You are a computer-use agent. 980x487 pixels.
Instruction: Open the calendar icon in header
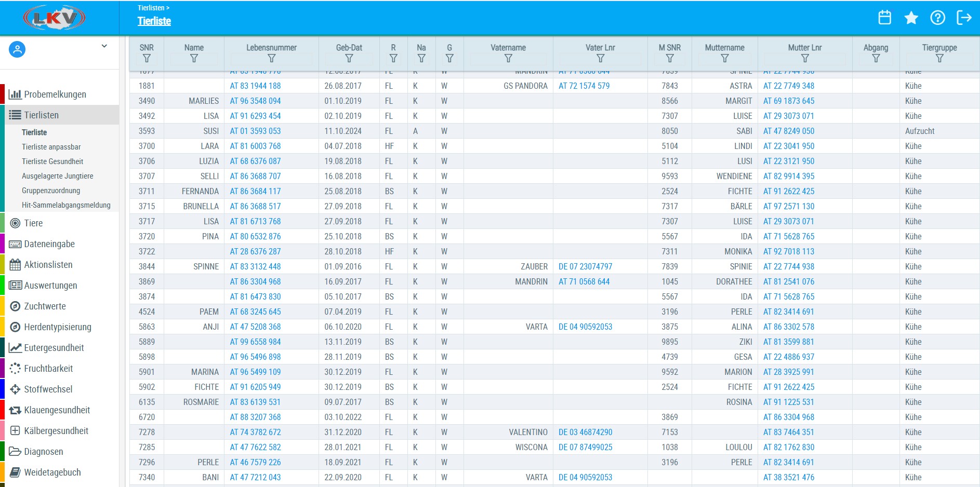click(x=884, y=18)
